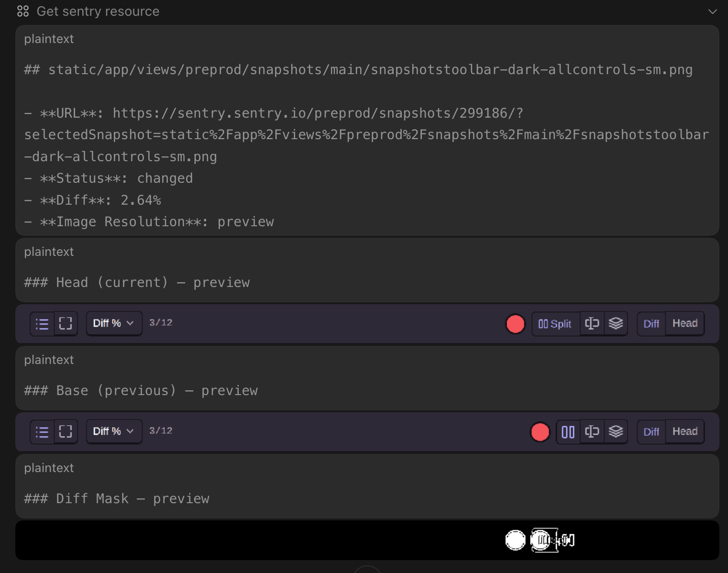Click the '### Diff Mask — preview' heading
Screen dimensions: 728x573
[117, 499]
